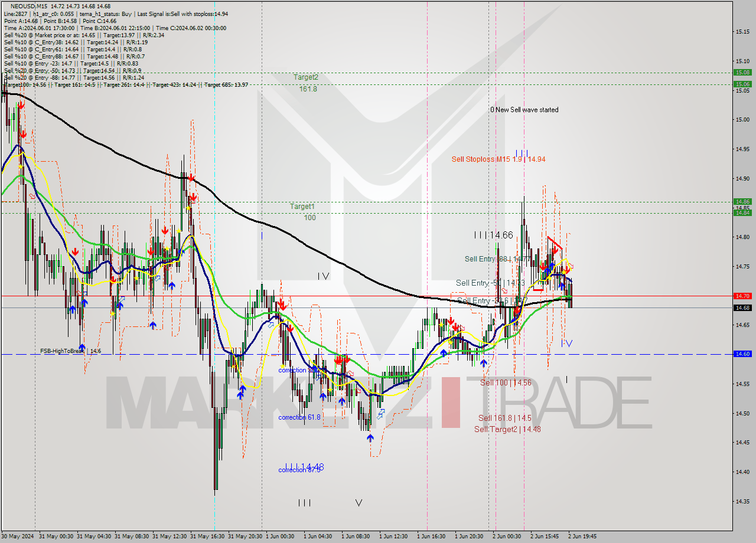
Task: Click the 14.50 price axis label
Action: click(742, 413)
